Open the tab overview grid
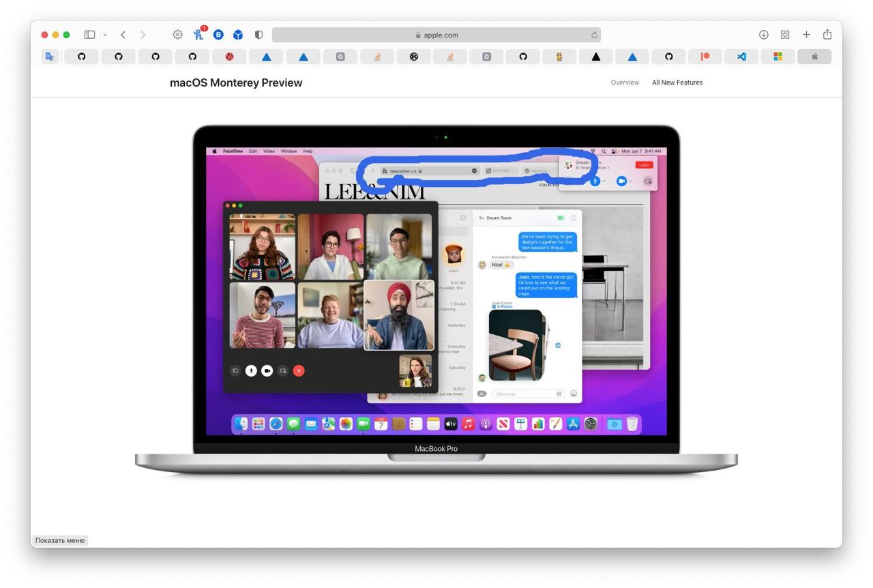The image size is (873, 588). tap(785, 35)
